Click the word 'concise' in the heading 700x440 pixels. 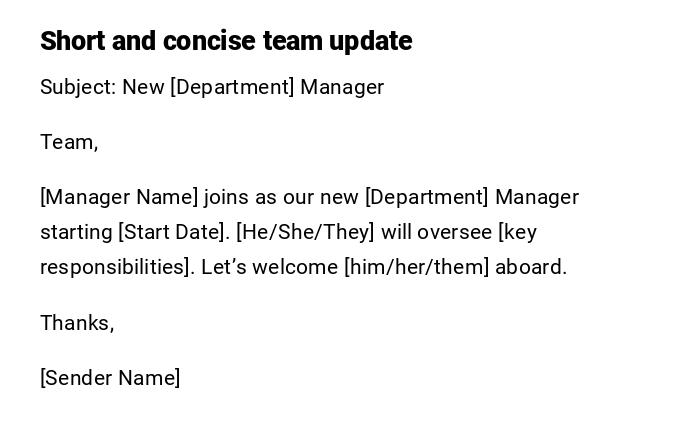(209, 41)
